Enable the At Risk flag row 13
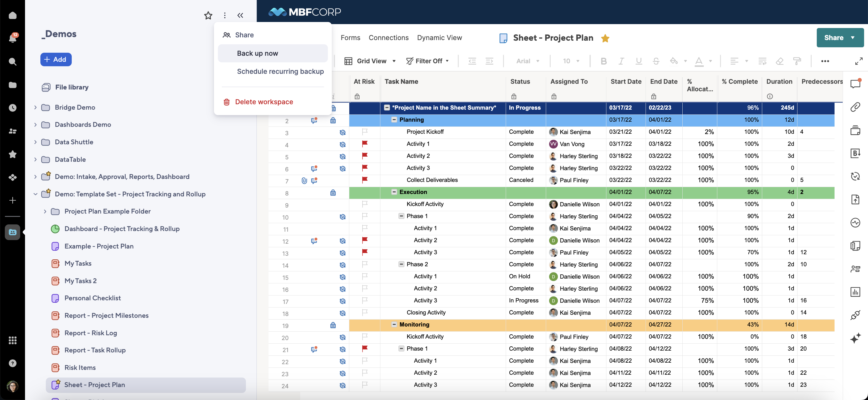The image size is (868, 400). (364, 252)
